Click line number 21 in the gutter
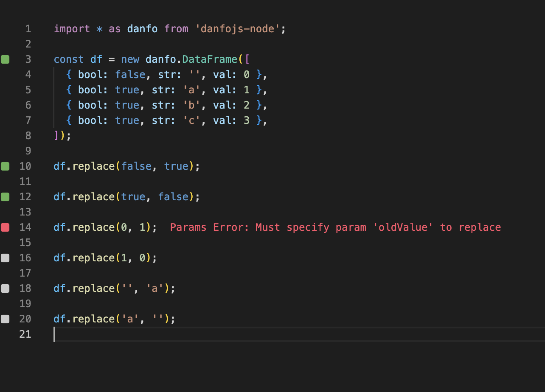This screenshot has width=545, height=392. pos(25,334)
